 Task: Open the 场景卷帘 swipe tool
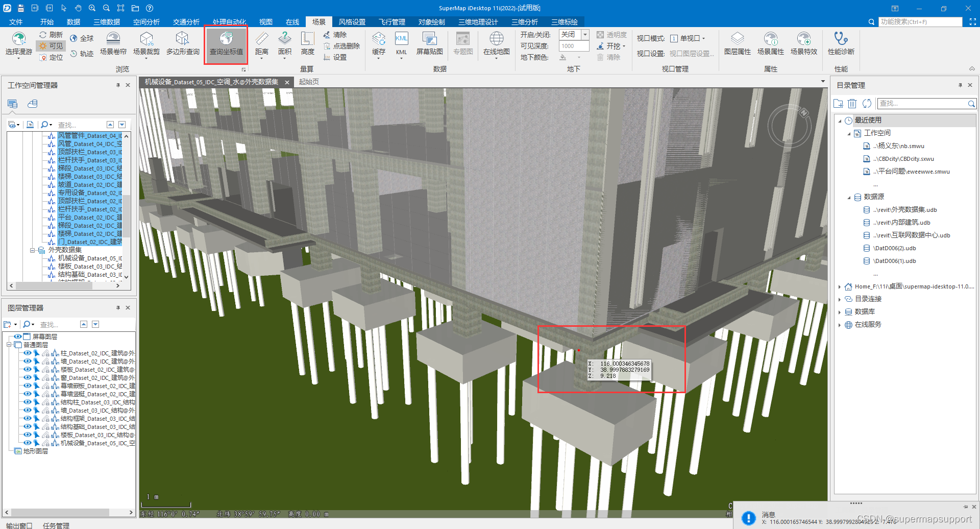click(113, 43)
